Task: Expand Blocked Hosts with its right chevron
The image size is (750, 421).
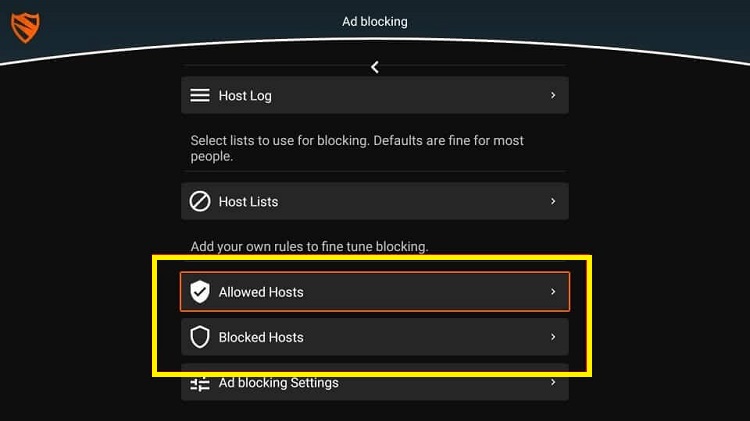Action: [x=553, y=337]
